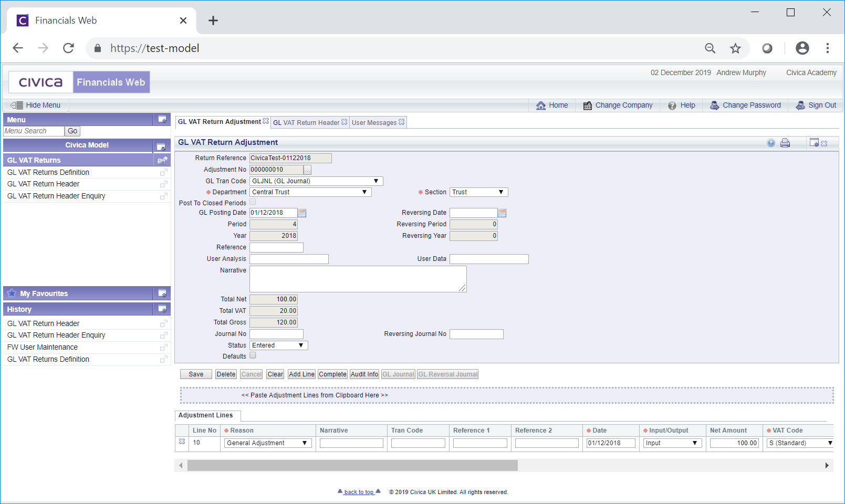The height and width of the screenshot is (504, 845).
Task: Open the GL Tran Code dropdown
Action: (316, 181)
